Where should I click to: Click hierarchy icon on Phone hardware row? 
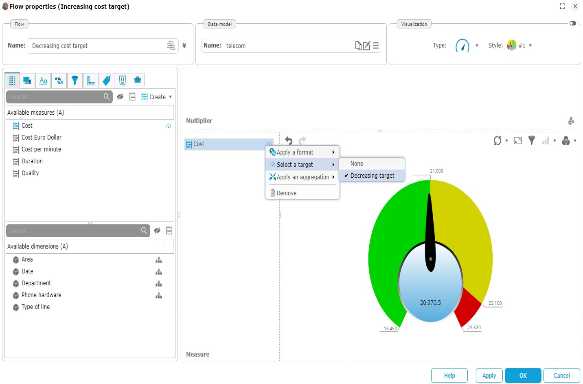159,296
